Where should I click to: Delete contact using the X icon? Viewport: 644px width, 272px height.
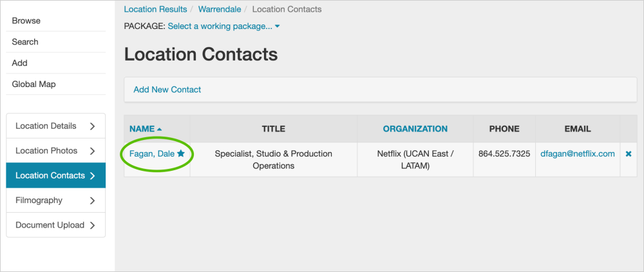629,154
